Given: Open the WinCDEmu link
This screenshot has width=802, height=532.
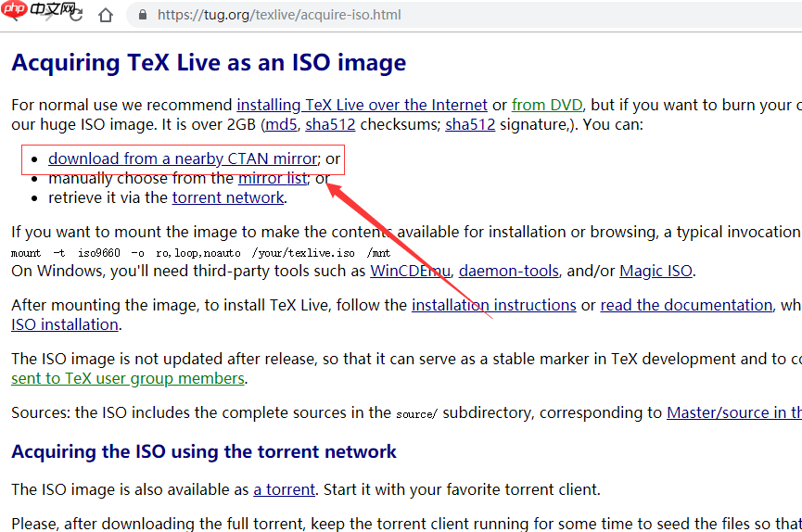Looking at the screenshot, I should pos(410,271).
